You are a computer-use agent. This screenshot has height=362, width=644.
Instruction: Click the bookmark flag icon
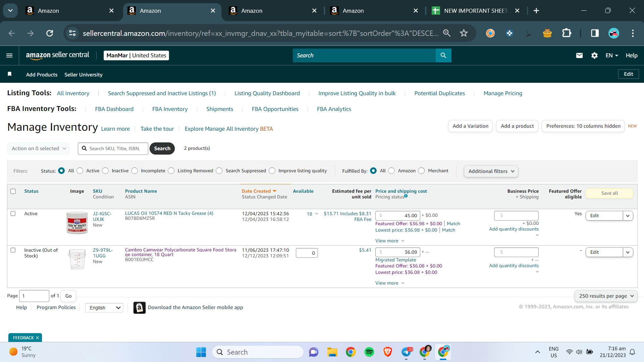[10, 74]
